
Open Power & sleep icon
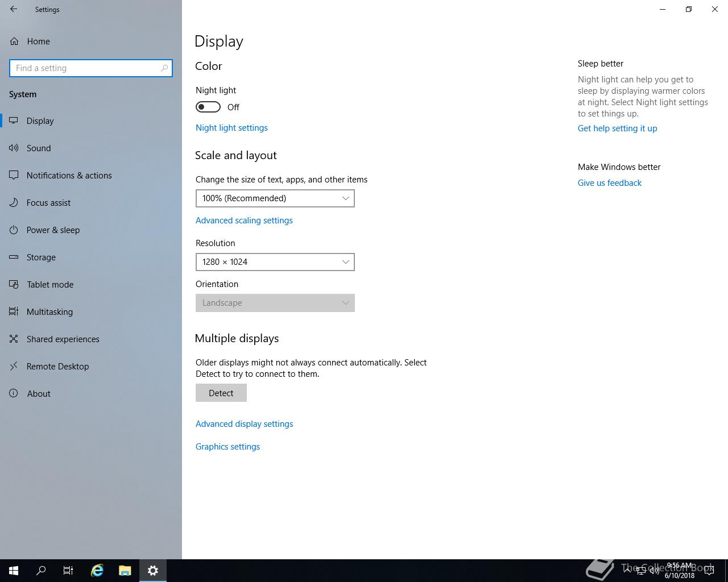click(14, 230)
